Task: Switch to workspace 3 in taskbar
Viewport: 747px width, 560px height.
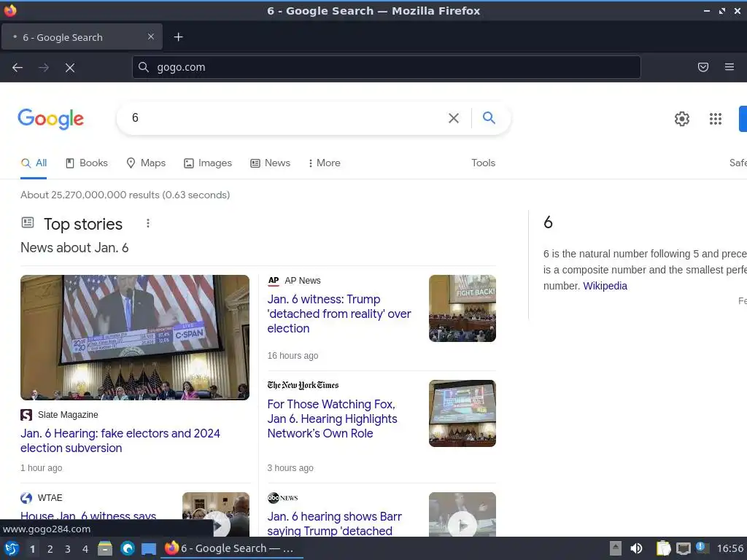Action: click(68, 549)
